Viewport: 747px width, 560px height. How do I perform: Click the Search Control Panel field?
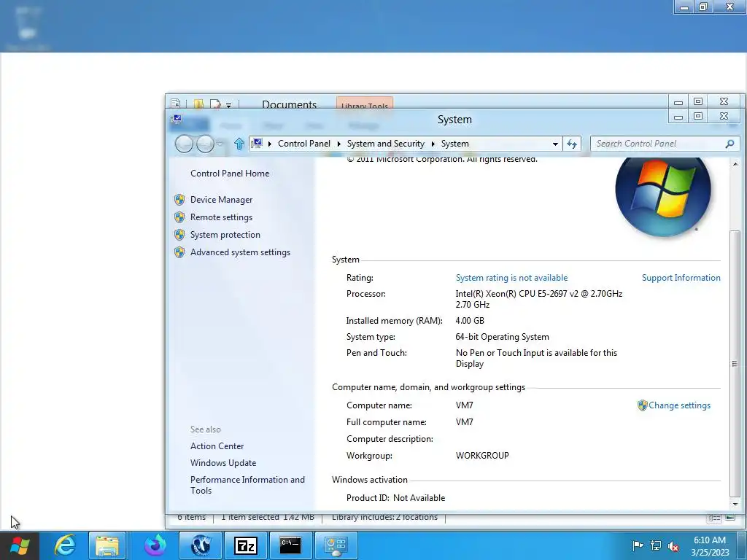[657, 144]
